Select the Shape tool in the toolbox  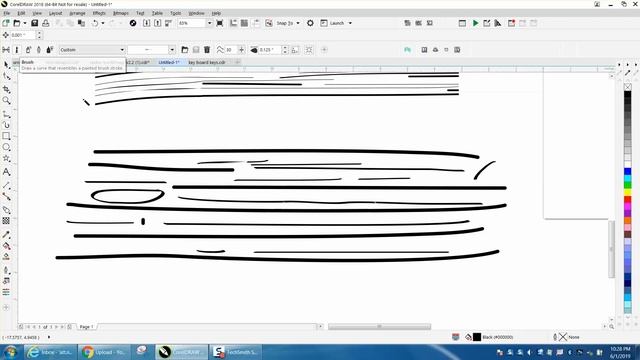(x=6, y=76)
